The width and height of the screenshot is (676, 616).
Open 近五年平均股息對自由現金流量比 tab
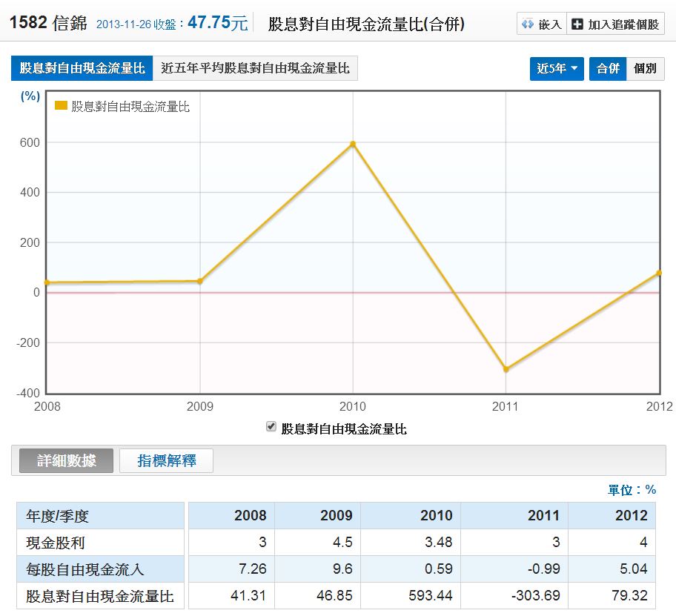point(255,68)
